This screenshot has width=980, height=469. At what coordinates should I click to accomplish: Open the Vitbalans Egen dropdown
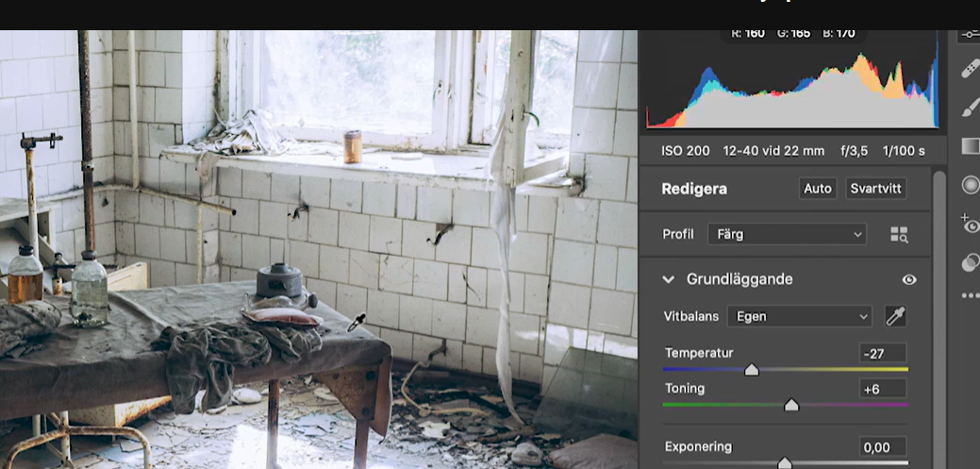pyautogui.click(x=800, y=316)
